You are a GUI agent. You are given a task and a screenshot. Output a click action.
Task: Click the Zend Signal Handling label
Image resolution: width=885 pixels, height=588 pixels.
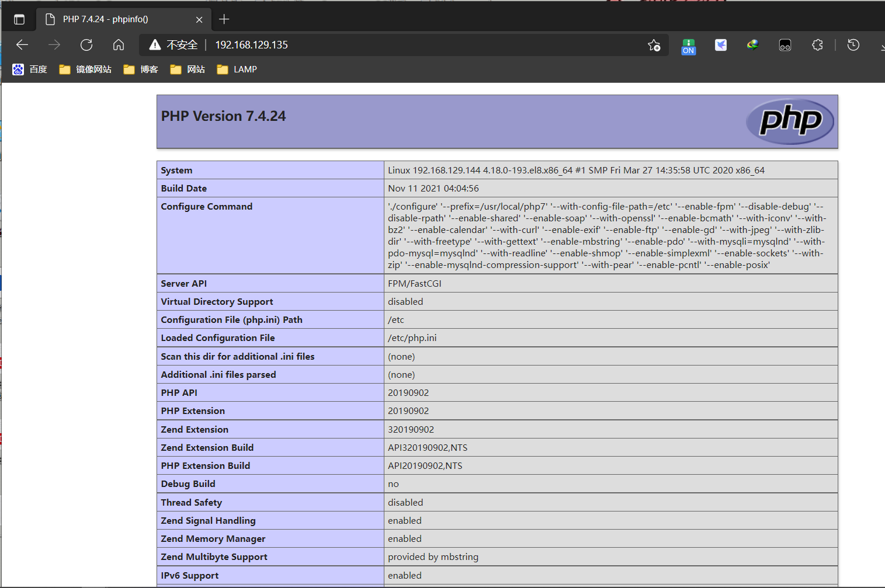(209, 521)
